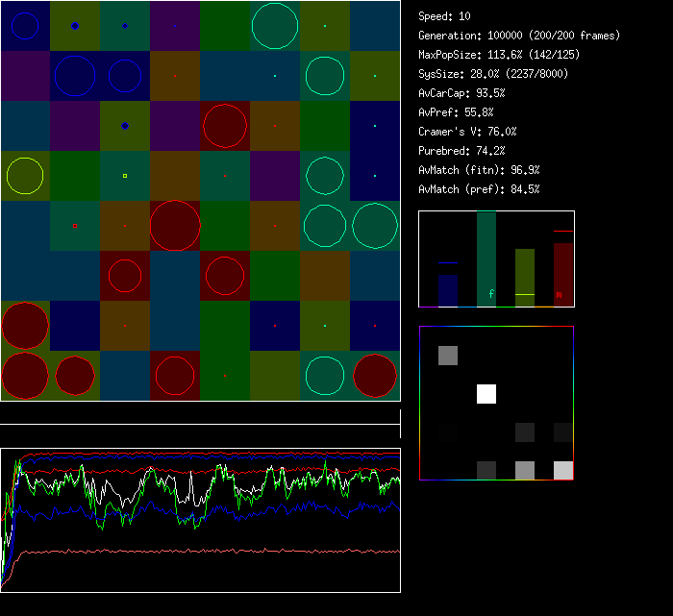The height and width of the screenshot is (616, 673).
Task: Select the gray square in the matrix's upper-left area
Action: tap(448, 356)
